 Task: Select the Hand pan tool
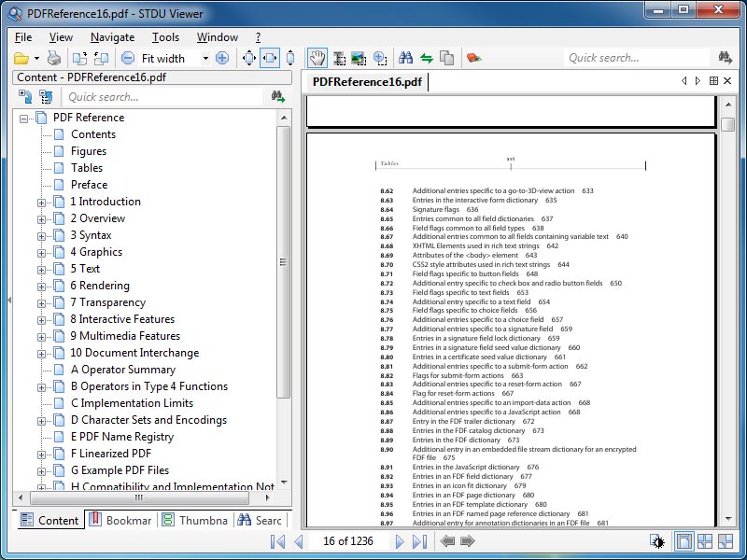pyautogui.click(x=317, y=58)
